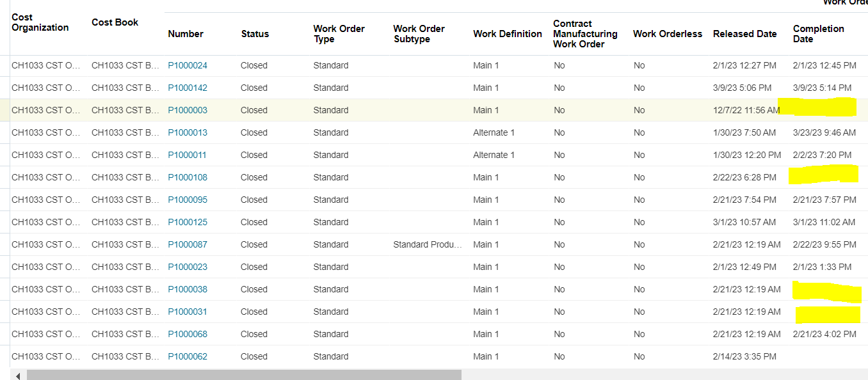
Task: Open work order P1000024
Action: 188,65
